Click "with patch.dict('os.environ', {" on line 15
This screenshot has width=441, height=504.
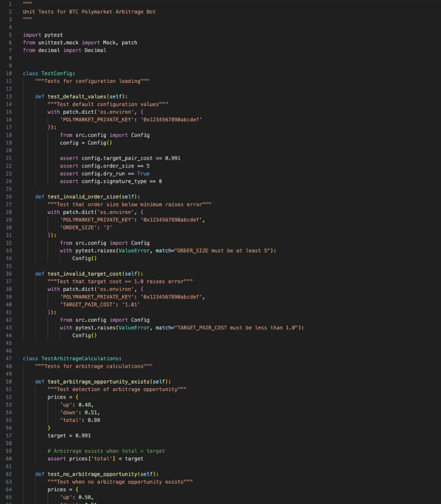coord(96,112)
